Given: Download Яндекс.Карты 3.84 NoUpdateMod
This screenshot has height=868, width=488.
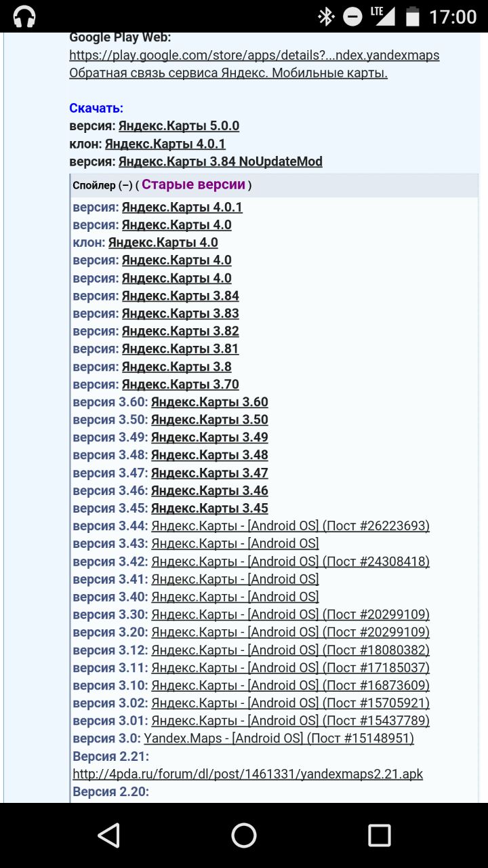Looking at the screenshot, I should click(220, 161).
